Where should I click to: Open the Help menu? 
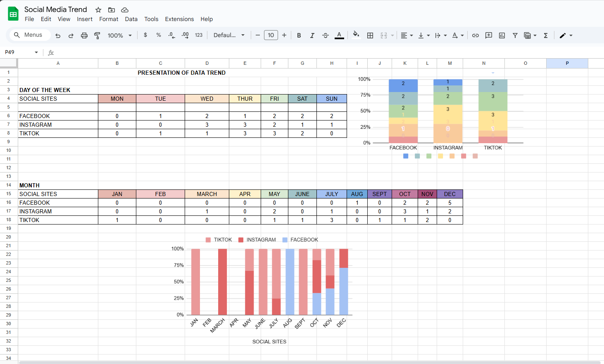click(207, 19)
